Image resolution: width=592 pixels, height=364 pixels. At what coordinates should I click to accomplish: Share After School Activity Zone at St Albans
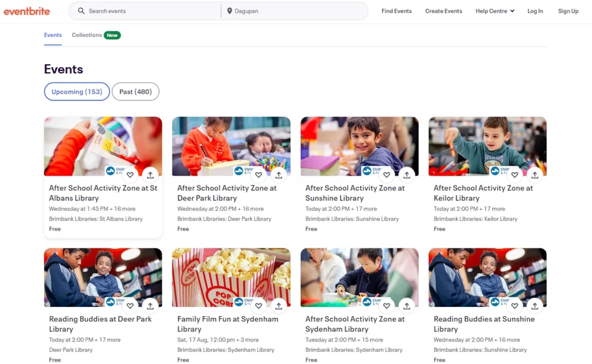150,174
